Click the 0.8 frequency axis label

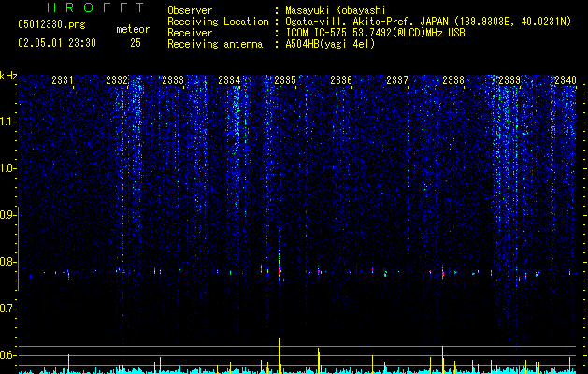click(x=7, y=262)
